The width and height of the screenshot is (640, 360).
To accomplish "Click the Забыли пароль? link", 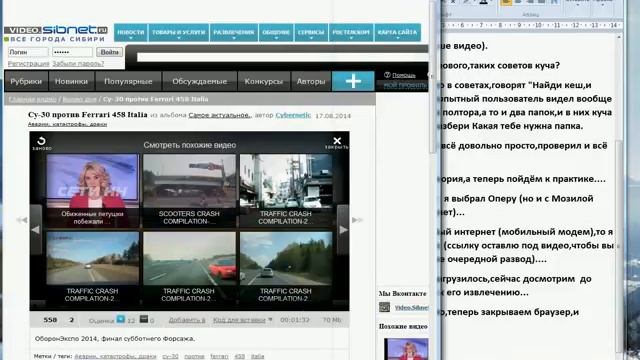I will (78, 64).
